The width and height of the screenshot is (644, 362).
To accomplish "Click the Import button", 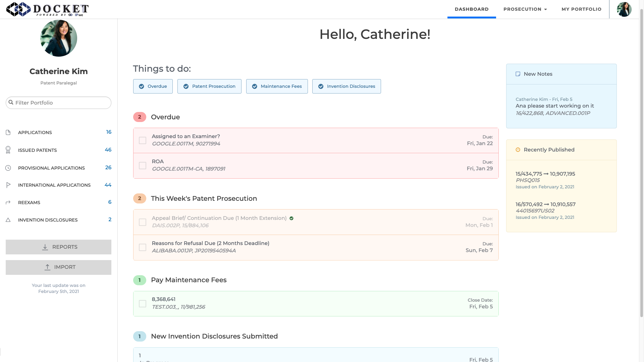I will [x=58, y=267].
